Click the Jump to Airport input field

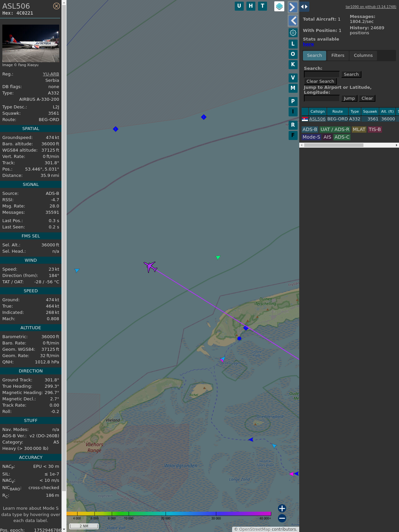322,98
